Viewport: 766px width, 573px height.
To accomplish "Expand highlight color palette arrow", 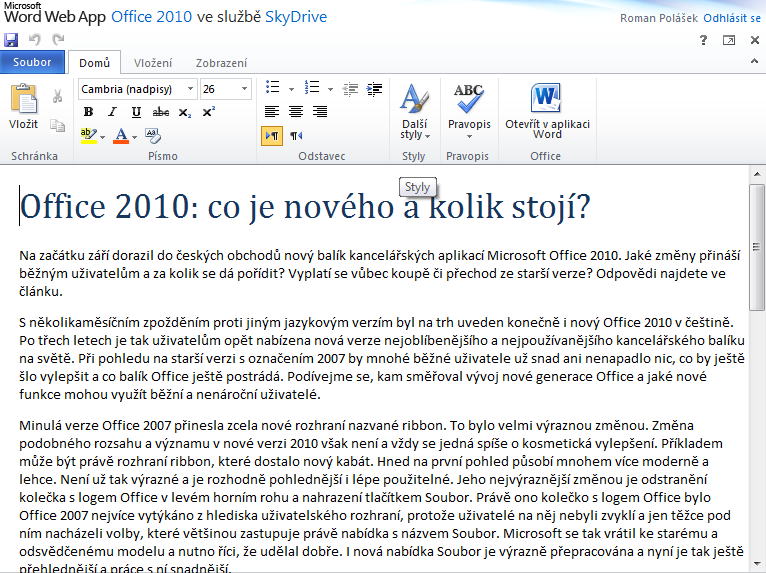I will (102, 137).
